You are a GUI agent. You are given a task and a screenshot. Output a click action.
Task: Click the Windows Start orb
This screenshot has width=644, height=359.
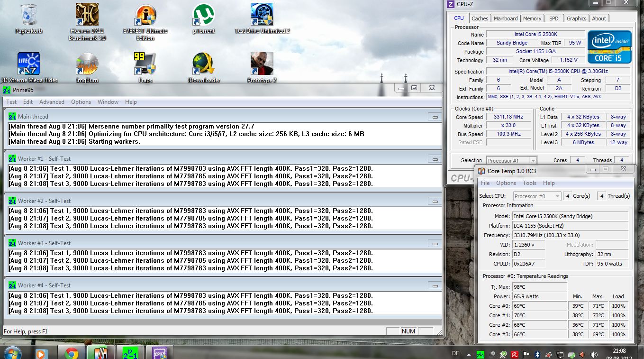pyautogui.click(x=12, y=353)
